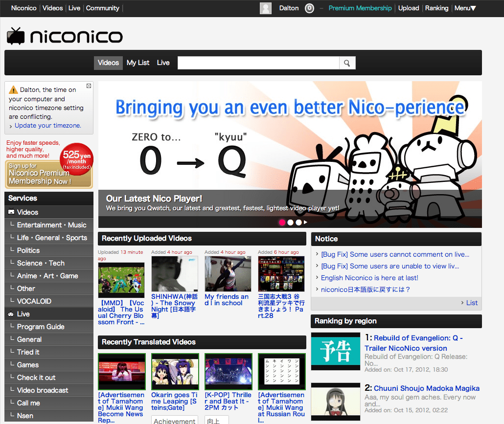504x424 pixels.
Task: Click the search magnifier button
Action: [x=347, y=63]
